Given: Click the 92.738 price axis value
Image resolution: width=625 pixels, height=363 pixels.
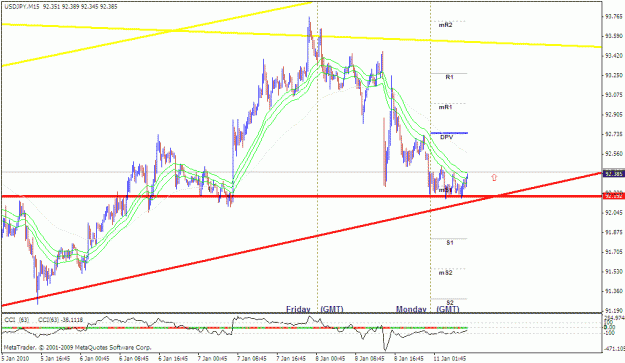Looking at the screenshot, I should pyautogui.click(x=614, y=134).
